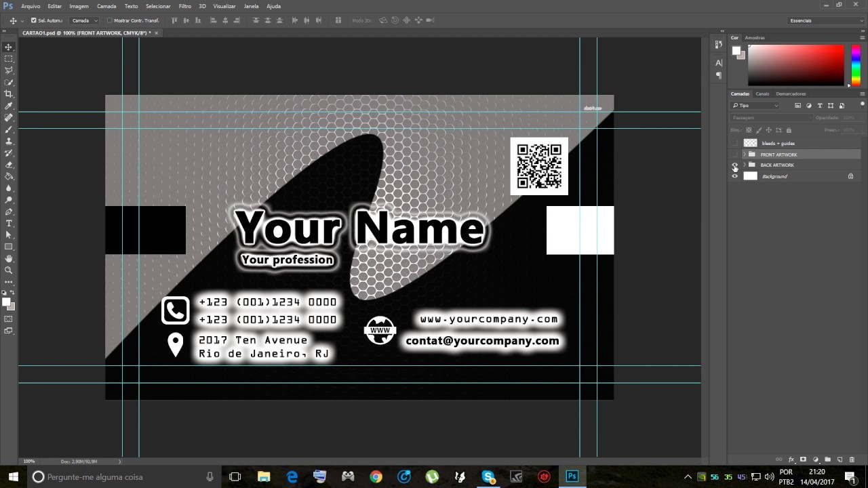Select the Move tool in toolbar
This screenshot has width=868, height=488.
tap(9, 47)
